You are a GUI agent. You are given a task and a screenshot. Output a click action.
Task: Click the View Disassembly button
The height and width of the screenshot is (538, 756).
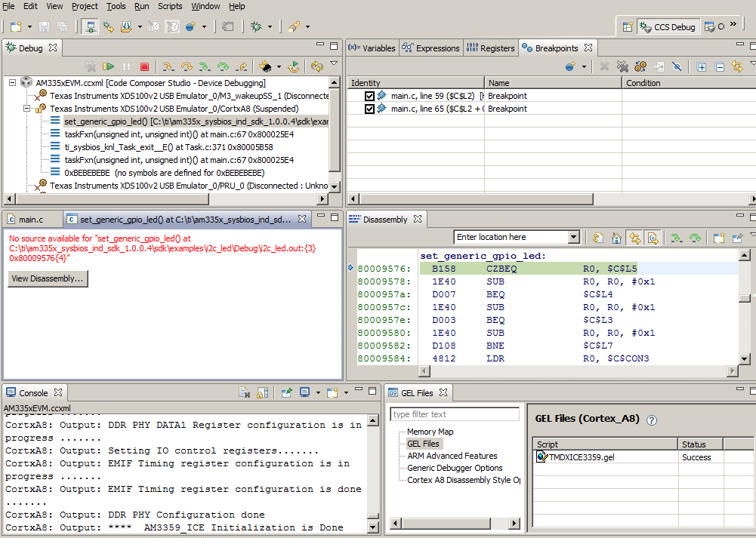pyautogui.click(x=48, y=278)
